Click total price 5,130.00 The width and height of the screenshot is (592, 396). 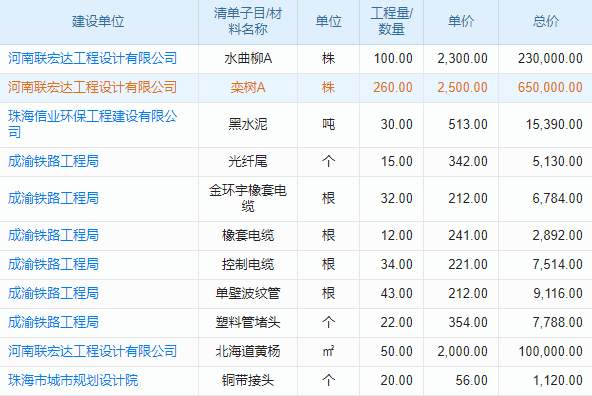coord(557,161)
